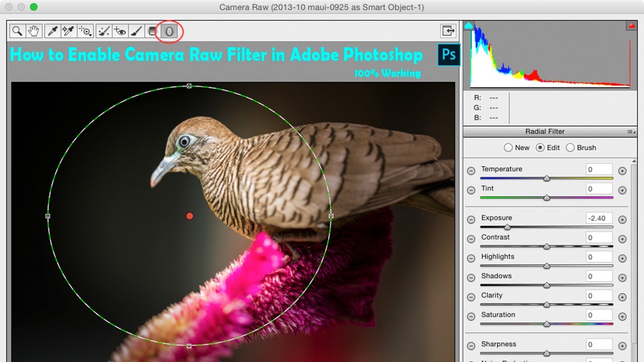Toggle shadow clipping warning on histogram

coord(468,26)
